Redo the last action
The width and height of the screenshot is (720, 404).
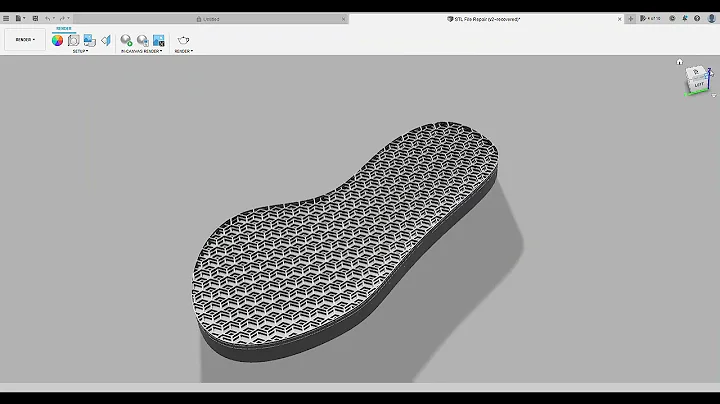[x=62, y=18]
